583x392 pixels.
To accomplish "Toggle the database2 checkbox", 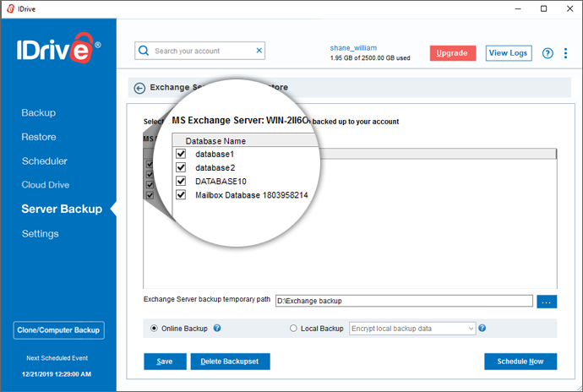I will (x=181, y=167).
